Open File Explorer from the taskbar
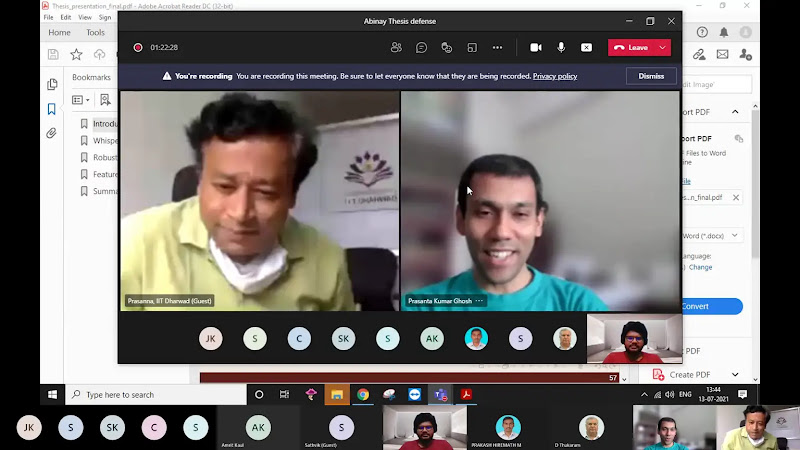This screenshot has width=800, height=450. 337,394
